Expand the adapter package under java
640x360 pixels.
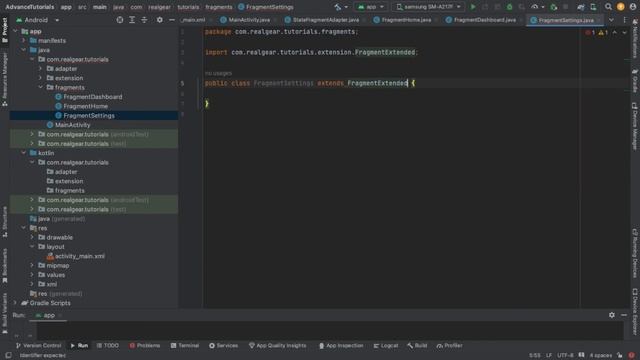[x=40, y=69]
